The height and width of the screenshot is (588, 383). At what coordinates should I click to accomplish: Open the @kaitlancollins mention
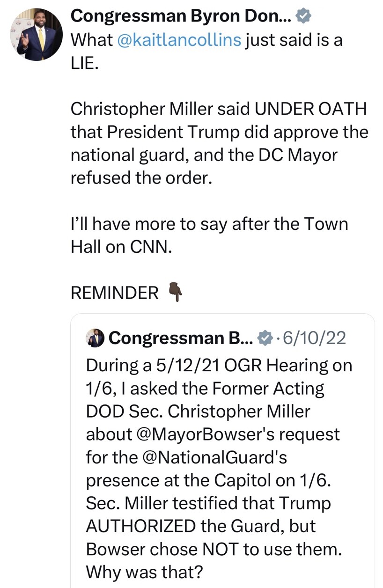[179, 40]
